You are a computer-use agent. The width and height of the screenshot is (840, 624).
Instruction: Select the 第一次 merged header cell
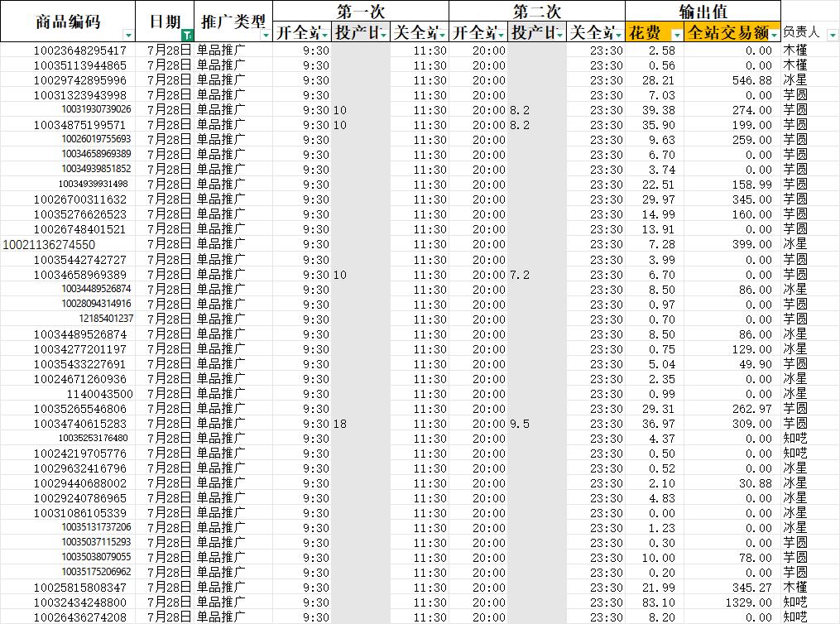(x=361, y=12)
